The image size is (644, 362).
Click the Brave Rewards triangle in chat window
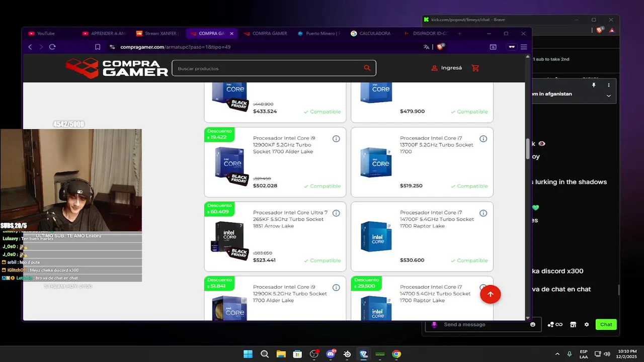[x=612, y=30]
